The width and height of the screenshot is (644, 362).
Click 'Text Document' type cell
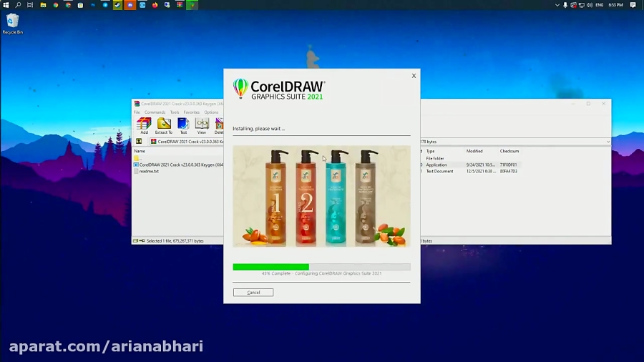pyautogui.click(x=439, y=171)
